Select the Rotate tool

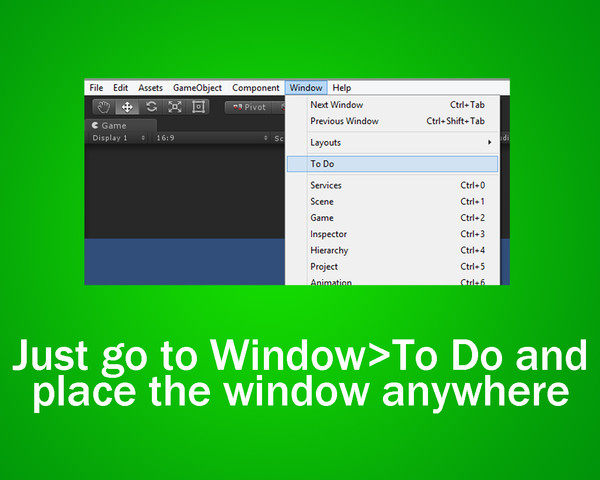152,107
